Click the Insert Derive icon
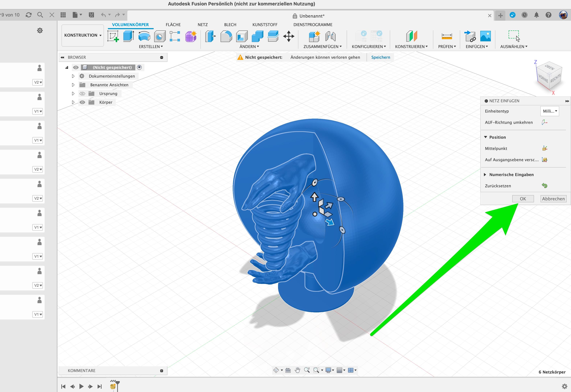This screenshot has height=392, width=571. (470, 36)
